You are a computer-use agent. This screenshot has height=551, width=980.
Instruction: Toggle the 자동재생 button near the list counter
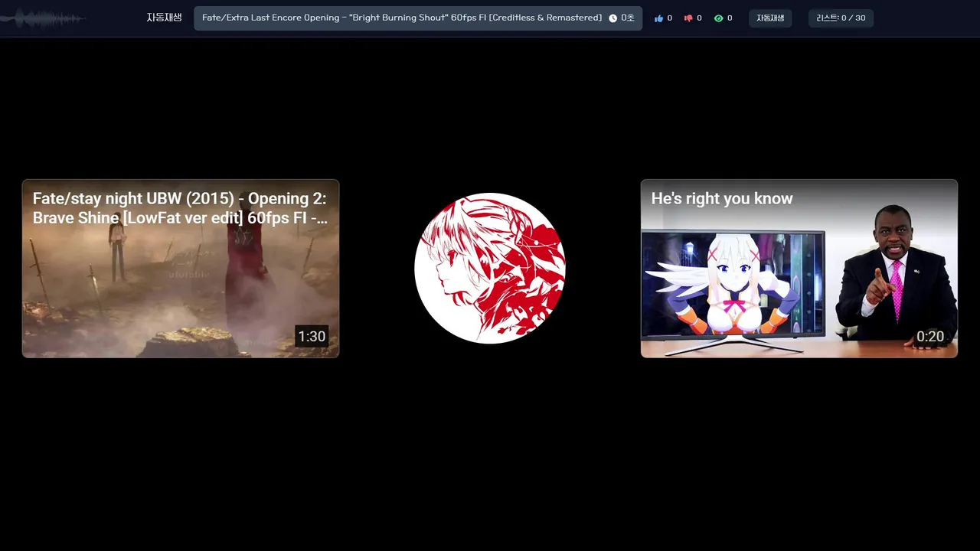770,18
